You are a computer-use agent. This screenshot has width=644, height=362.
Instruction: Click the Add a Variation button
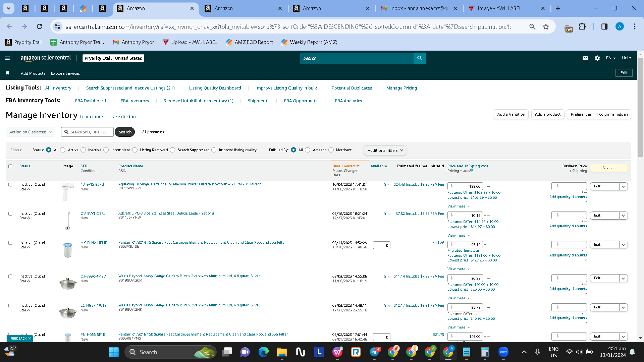(511, 114)
